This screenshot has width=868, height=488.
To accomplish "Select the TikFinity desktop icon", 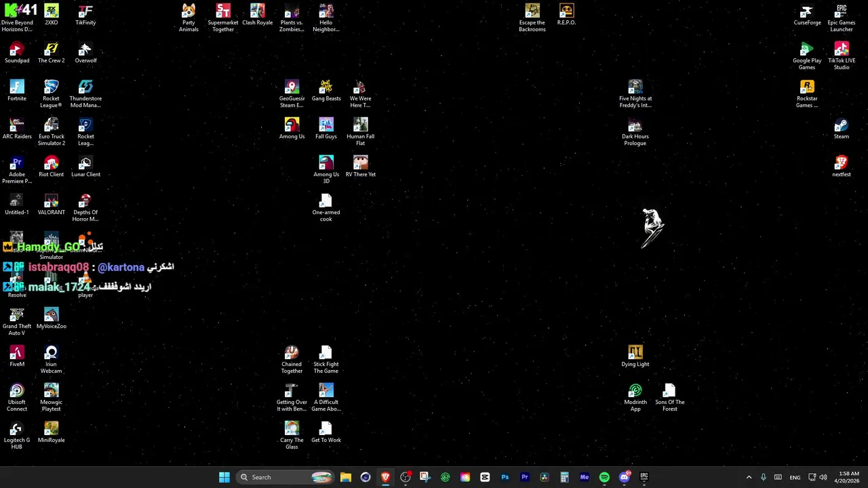I will pos(85,14).
